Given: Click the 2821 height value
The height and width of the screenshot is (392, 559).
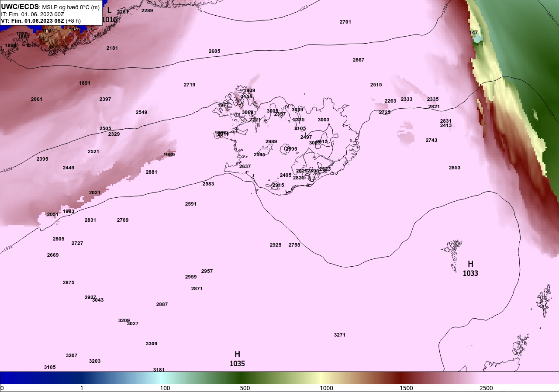Looking at the screenshot, I should [434, 107].
